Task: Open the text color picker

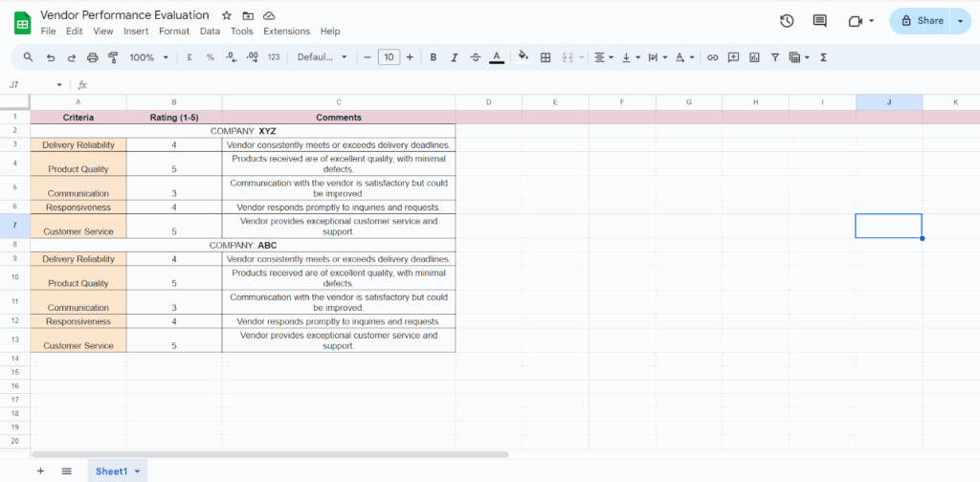Action: point(497,57)
